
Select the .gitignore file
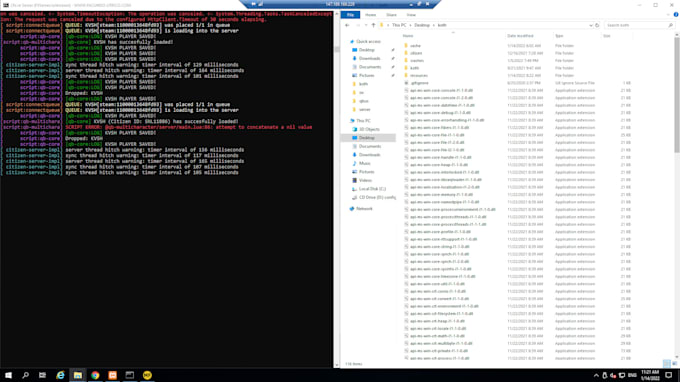point(419,83)
